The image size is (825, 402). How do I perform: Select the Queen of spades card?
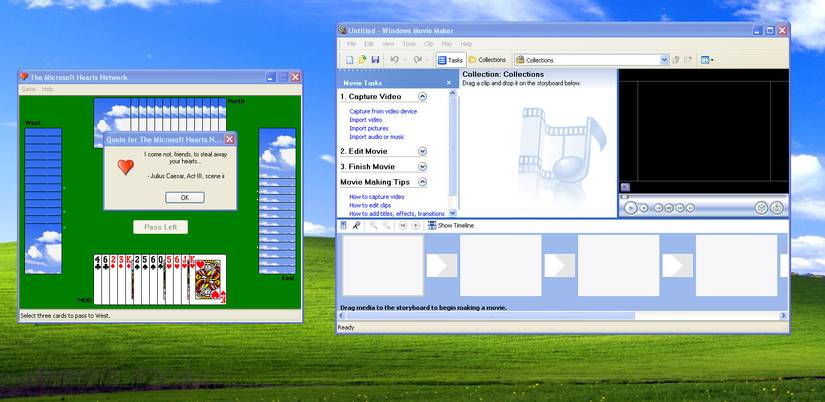click(161, 280)
